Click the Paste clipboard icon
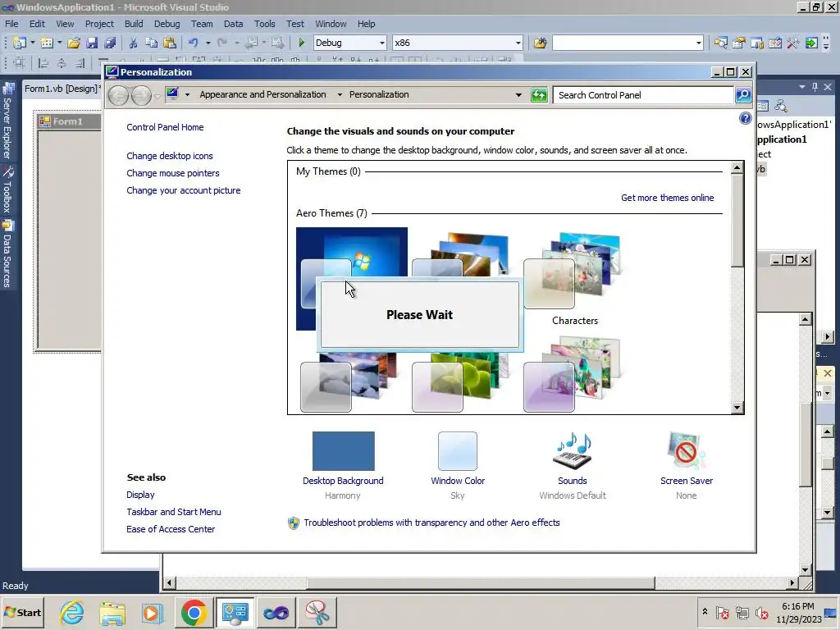This screenshot has width=840, height=630. (170, 43)
